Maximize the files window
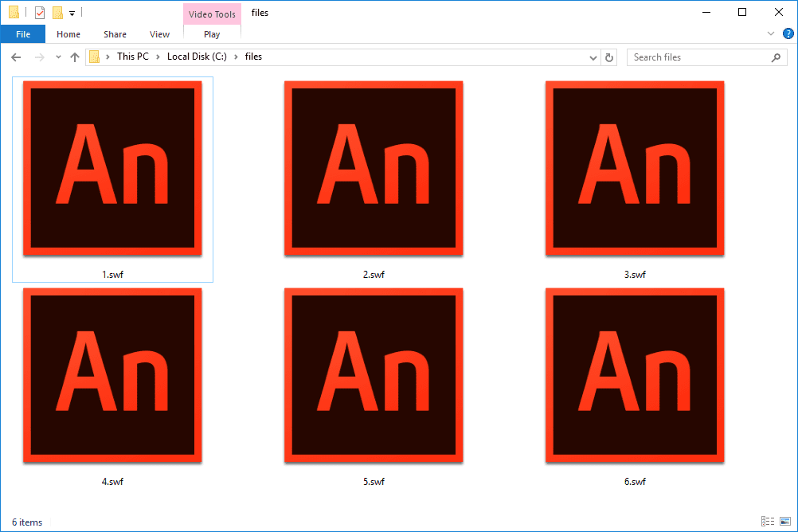The width and height of the screenshot is (798, 532). pos(742,12)
